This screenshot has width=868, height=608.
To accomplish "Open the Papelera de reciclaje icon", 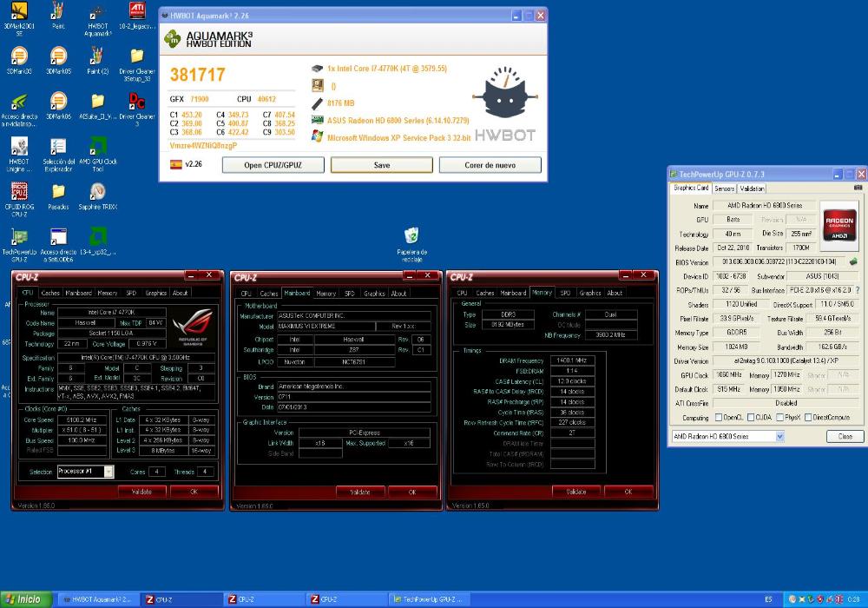I will [x=411, y=245].
